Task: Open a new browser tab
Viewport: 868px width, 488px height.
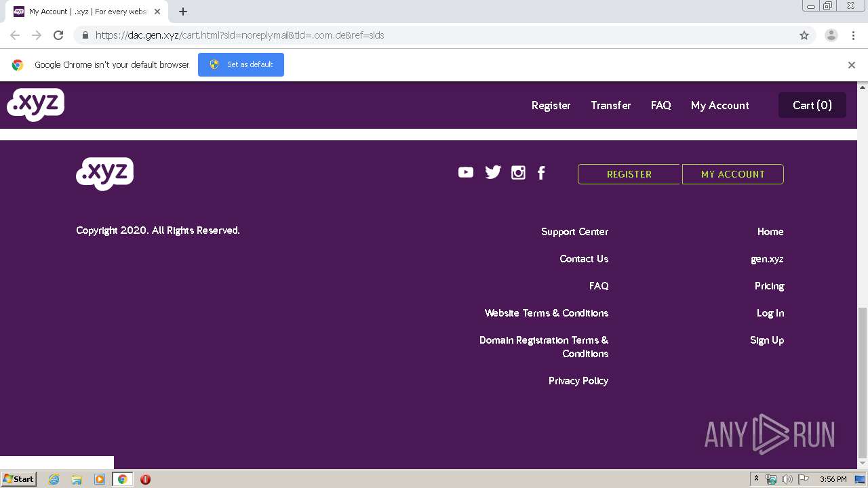Action: (x=183, y=12)
